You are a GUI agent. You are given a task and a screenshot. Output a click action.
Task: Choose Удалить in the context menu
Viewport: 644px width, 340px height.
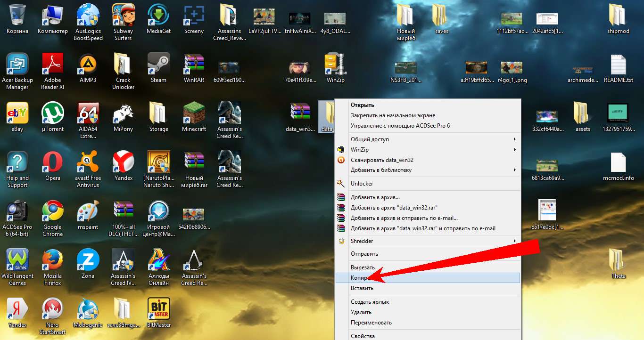[x=428, y=312]
